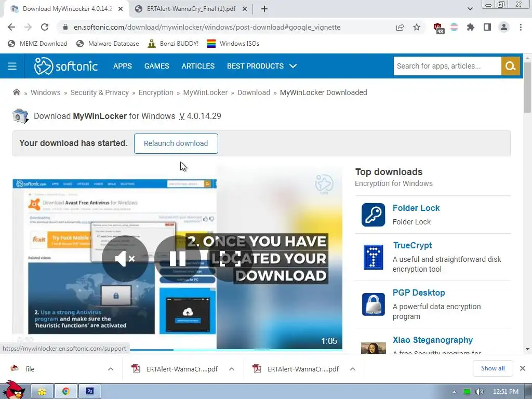Open the tab search dropdown arrow
The height and width of the screenshot is (399, 532).
470,9
